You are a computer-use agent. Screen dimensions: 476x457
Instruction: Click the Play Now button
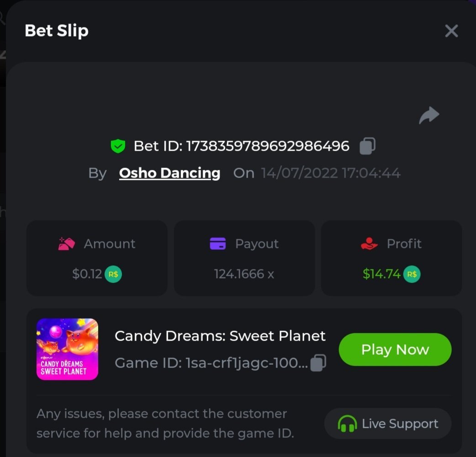pos(395,350)
